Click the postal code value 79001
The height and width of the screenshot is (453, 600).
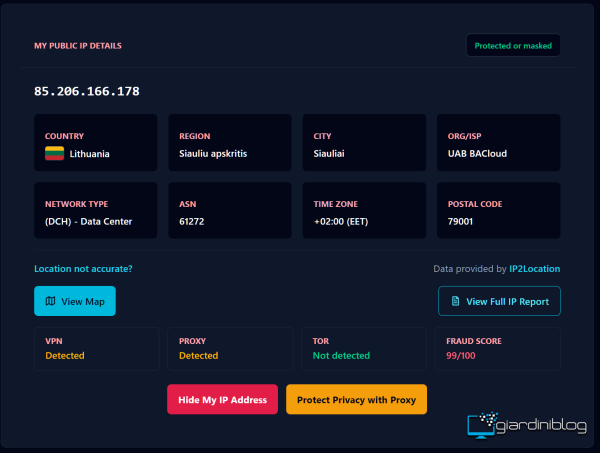(x=460, y=222)
